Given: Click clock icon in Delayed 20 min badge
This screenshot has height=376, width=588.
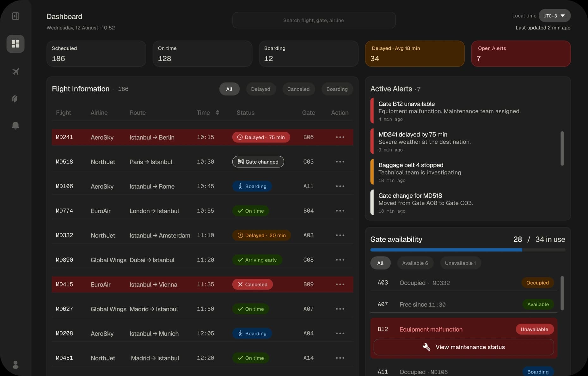Looking at the screenshot, I should (x=240, y=235).
